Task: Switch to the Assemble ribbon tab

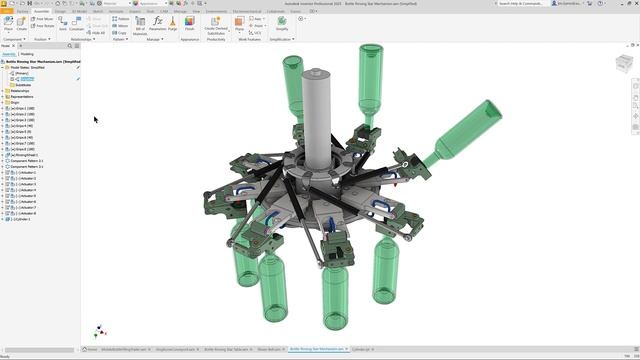Action: click(x=41, y=11)
